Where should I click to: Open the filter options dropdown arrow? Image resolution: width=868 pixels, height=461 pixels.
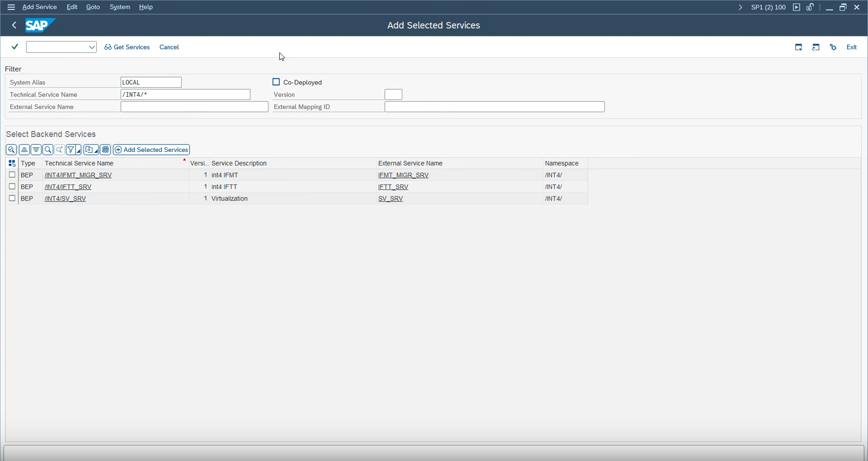pyautogui.click(x=78, y=150)
